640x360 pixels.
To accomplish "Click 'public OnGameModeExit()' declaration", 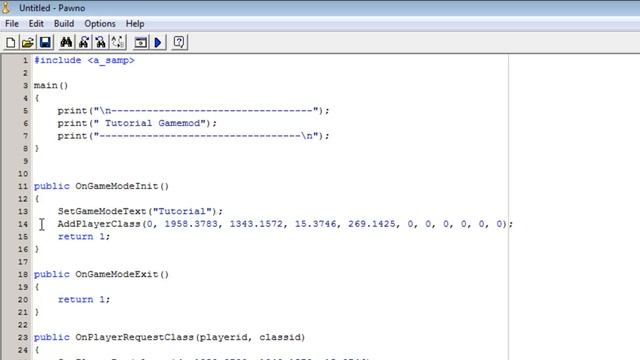I will click(x=101, y=274).
